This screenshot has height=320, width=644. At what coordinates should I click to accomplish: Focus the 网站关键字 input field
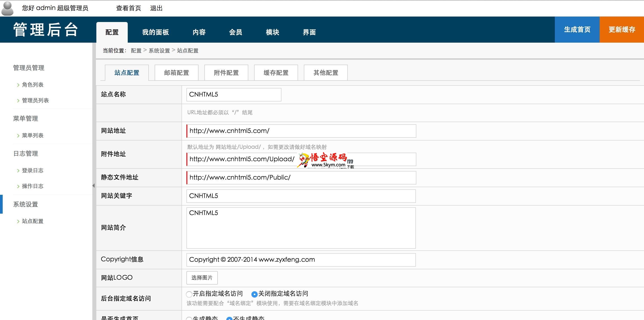(x=301, y=196)
